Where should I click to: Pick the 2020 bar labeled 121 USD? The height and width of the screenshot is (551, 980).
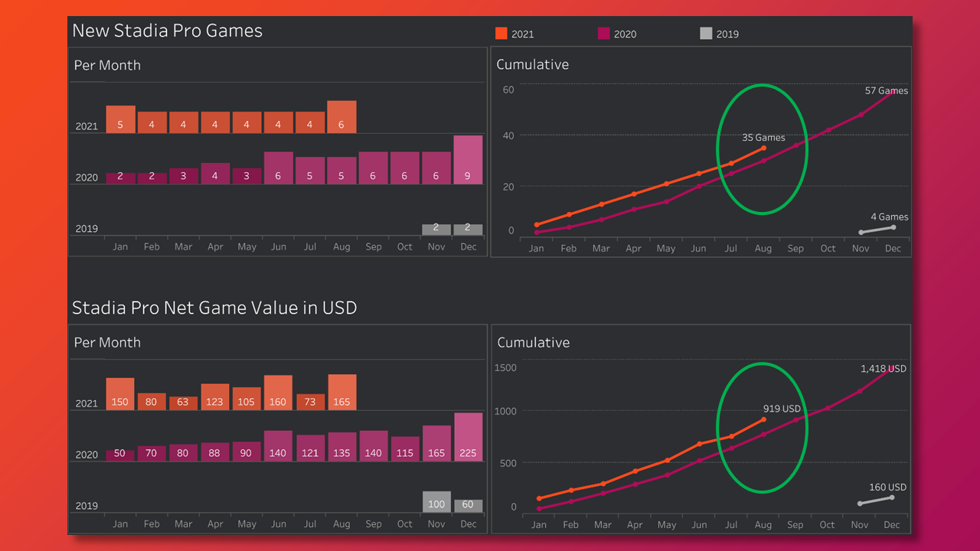(x=310, y=448)
